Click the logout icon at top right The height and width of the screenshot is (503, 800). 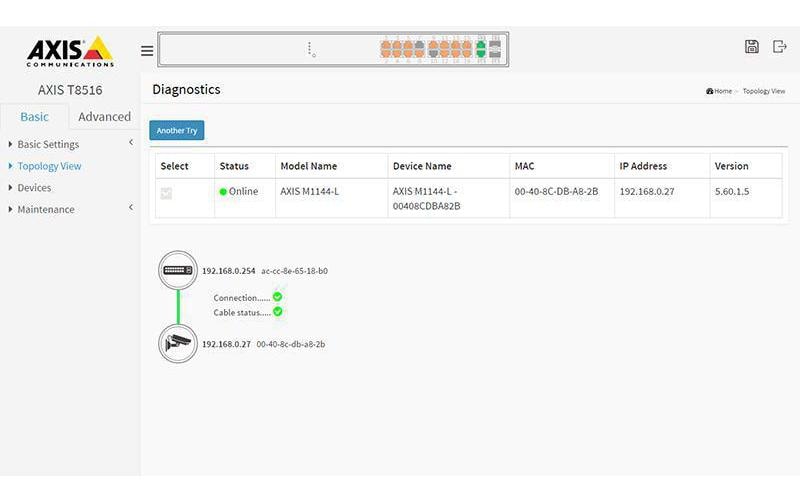pos(780,47)
